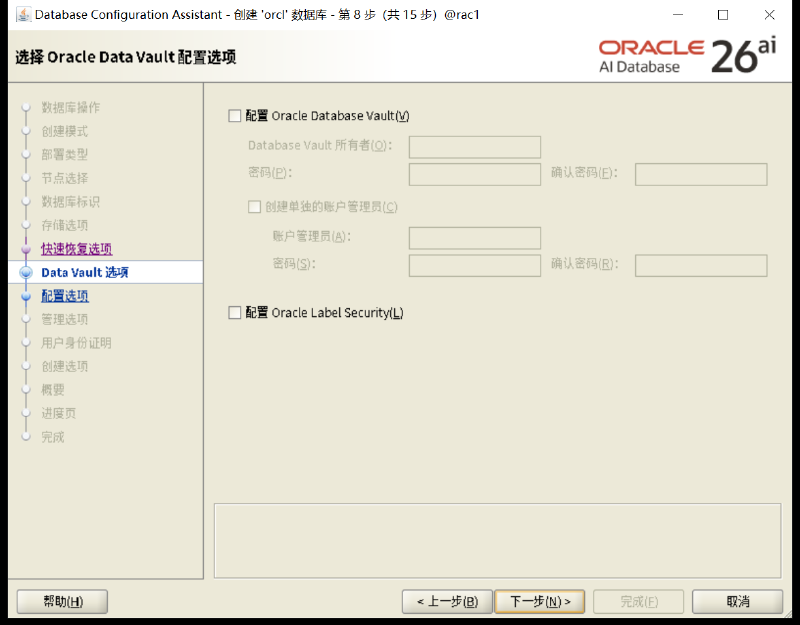Tick 创建单独的账户管理员 checkbox
This screenshot has height=625, width=800.
pos(254,207)
